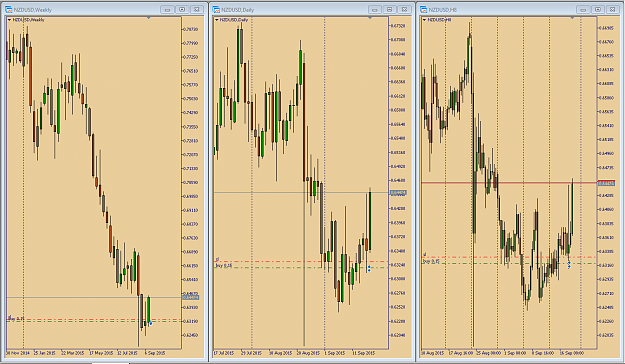The image size is (625, 364).
Task: Click the current price tag on Daily price scale
Action: [398, 193]
